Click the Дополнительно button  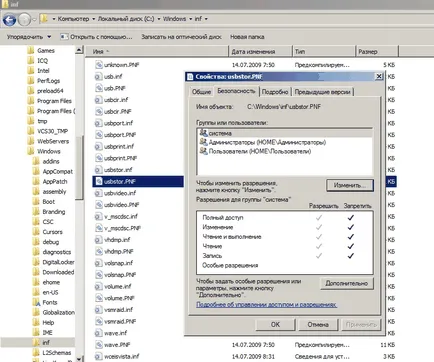(x=347, y=283)
